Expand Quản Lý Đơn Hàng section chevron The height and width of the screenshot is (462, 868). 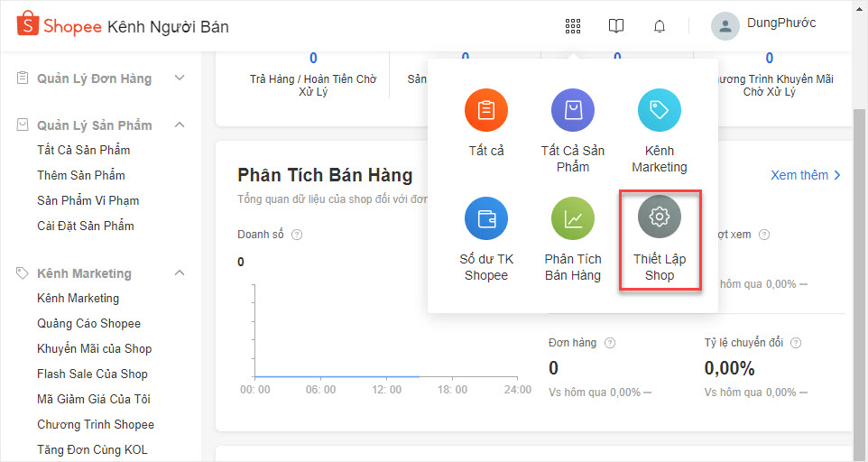180,78
